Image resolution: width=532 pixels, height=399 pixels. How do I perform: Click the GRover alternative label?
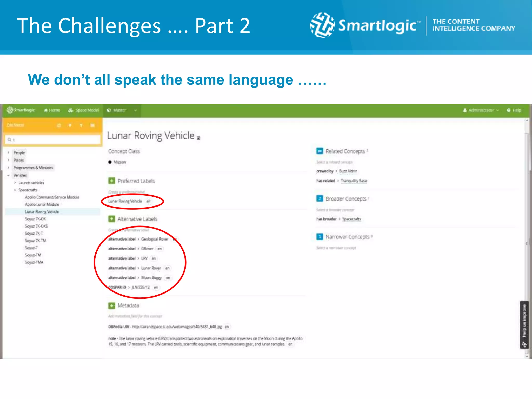point(147,249)
